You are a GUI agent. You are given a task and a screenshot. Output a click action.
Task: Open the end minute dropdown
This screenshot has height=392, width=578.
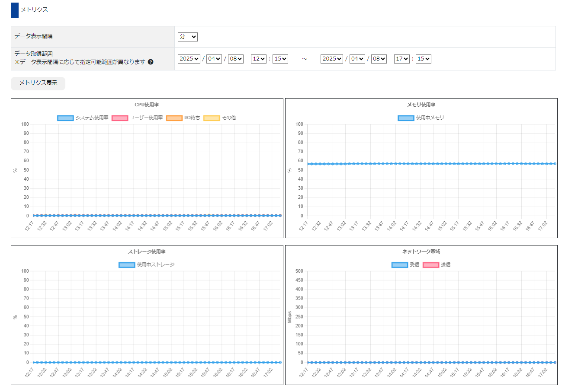(x=424, y=59)
